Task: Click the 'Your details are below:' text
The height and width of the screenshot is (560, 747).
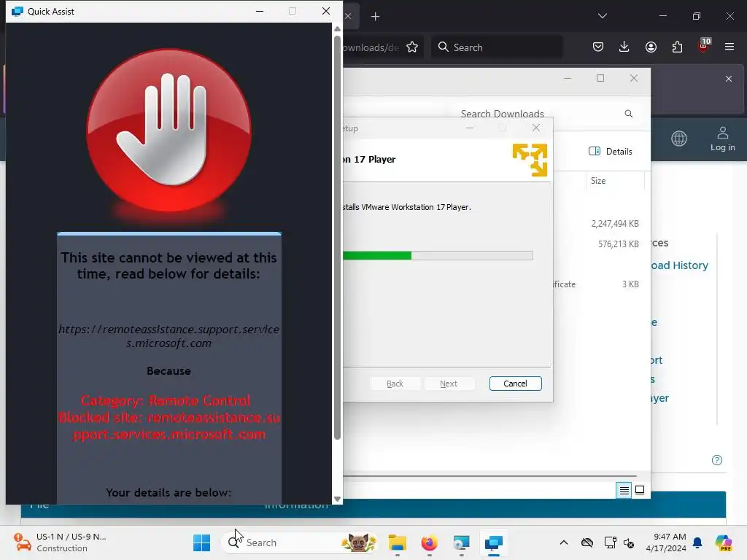Action: 169,492
